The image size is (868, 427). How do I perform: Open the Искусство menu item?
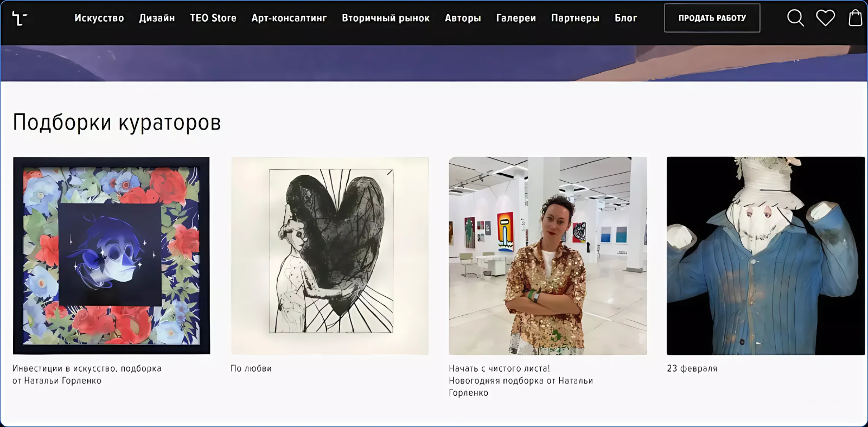[x=99, y=18]
